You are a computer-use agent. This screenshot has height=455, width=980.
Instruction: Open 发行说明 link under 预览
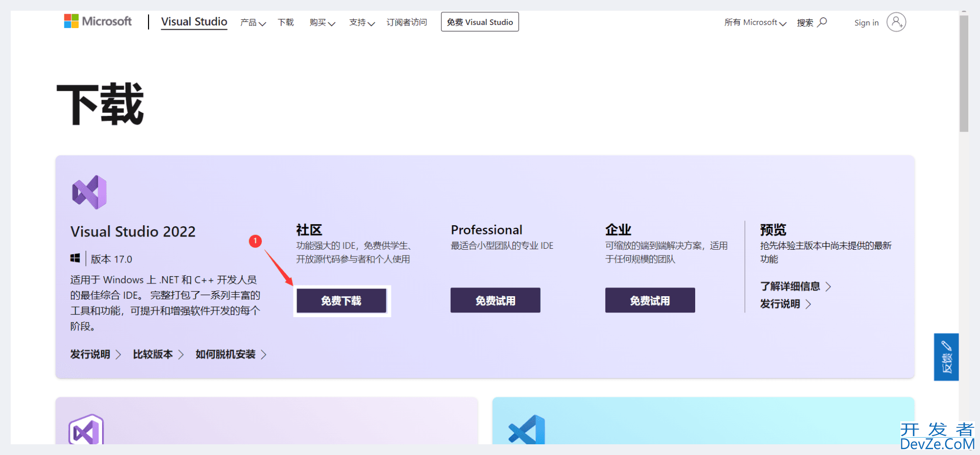tap(785, 304)
